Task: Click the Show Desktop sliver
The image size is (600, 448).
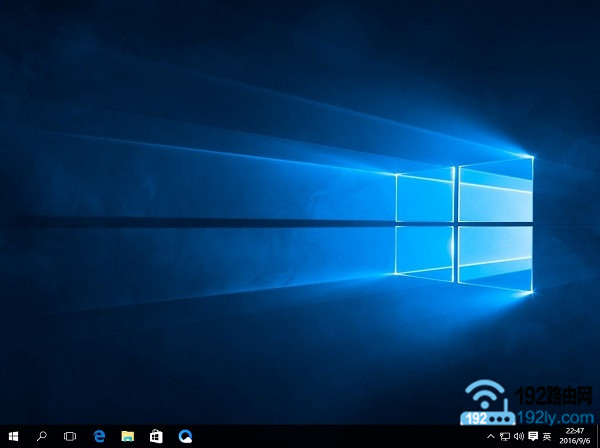Action: [598, 436]
